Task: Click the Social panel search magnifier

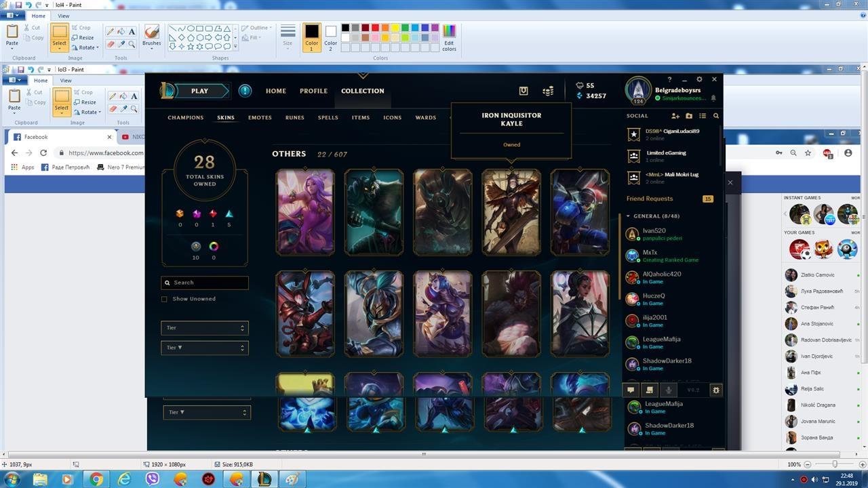Action: (715, 116)
